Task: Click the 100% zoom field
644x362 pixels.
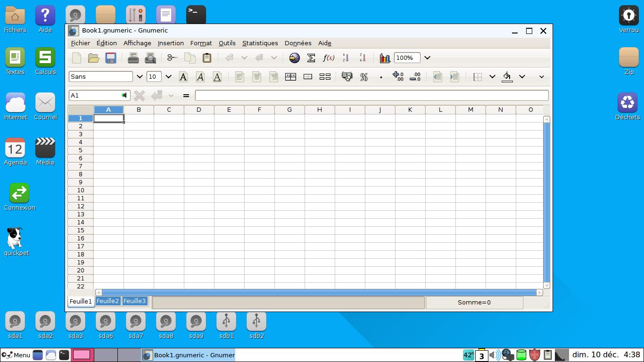Action: (407, 58)
